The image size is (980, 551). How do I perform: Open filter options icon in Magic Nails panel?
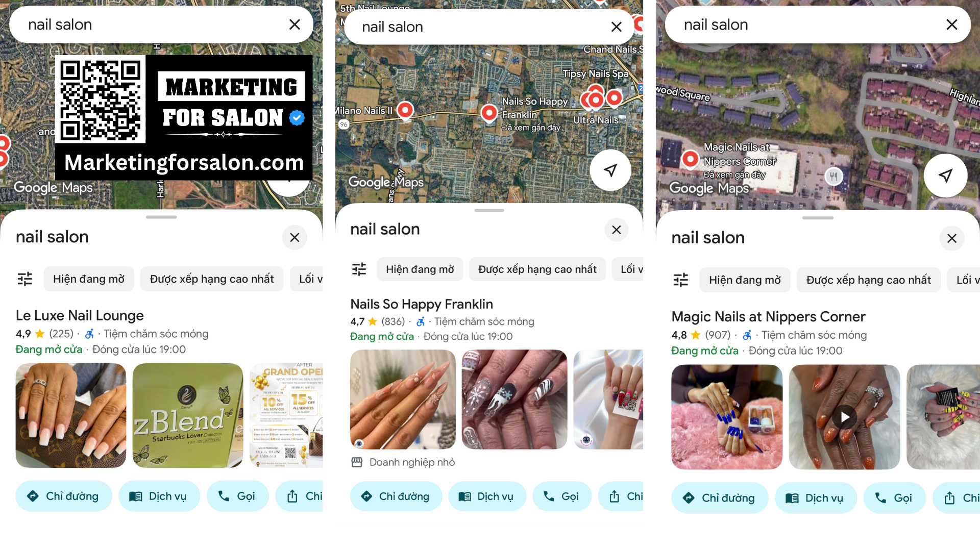pyautogui.click(x=681, y=280)
